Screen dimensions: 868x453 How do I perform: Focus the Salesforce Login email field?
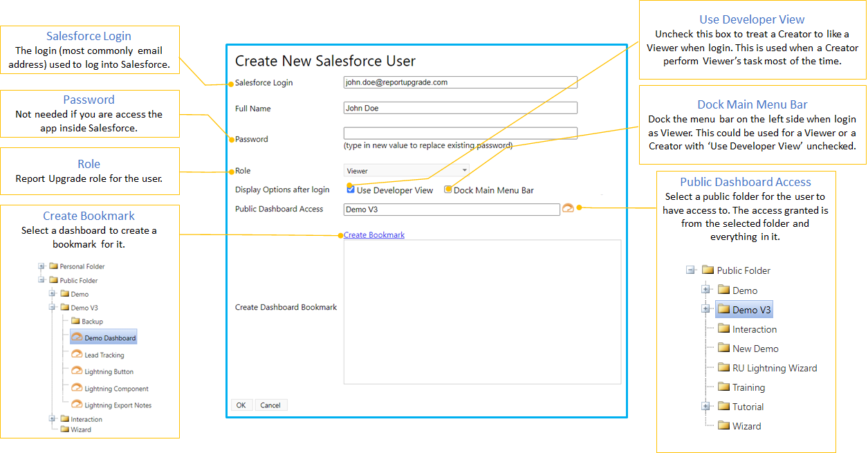pyautogui.click(x=461, y=82)
